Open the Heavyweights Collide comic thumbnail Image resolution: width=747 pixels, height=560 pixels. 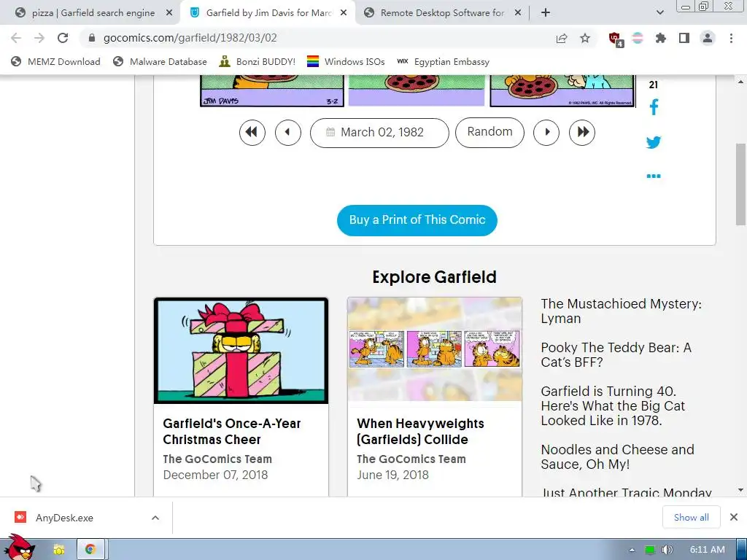pos(435,349)
